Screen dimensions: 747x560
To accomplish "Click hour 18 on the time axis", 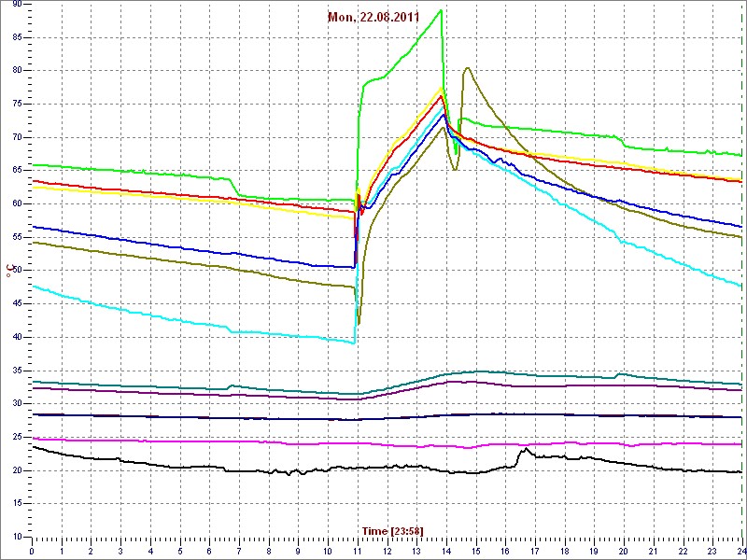I will click(x=565, y=551).
